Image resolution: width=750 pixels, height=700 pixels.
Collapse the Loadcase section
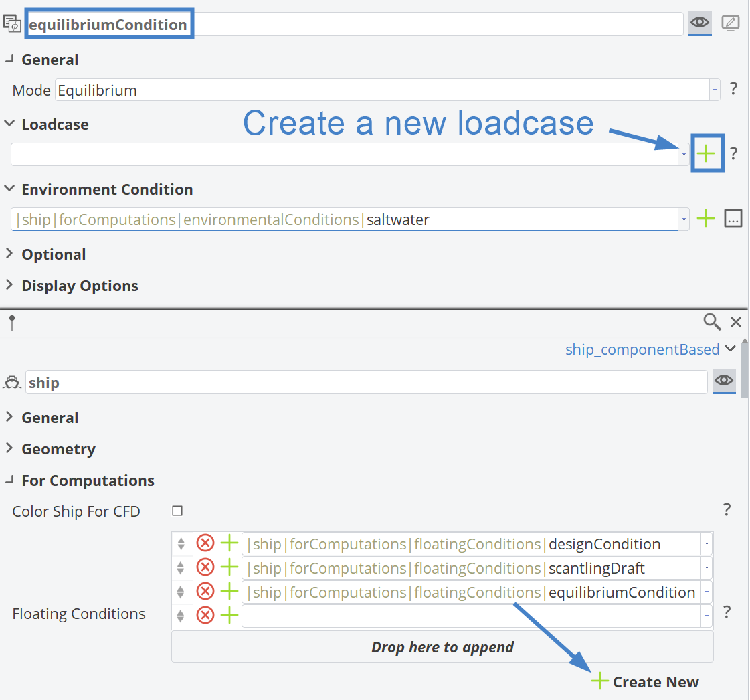point(10,124)
